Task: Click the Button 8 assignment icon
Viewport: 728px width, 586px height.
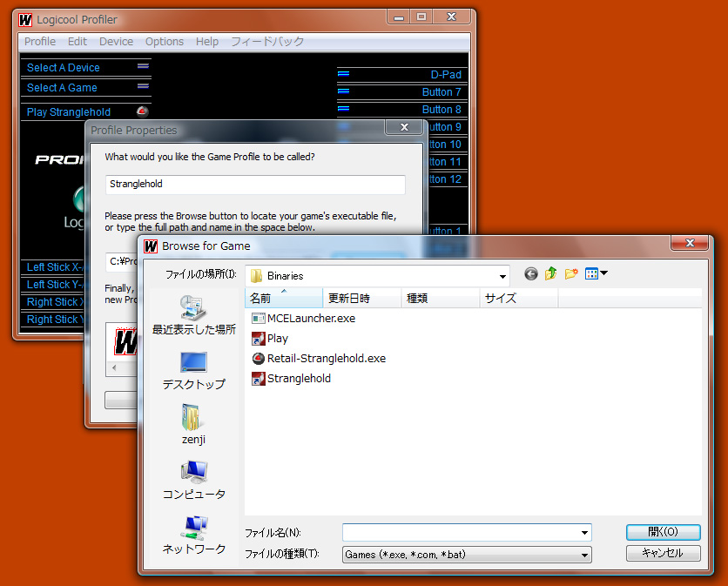Action: pos(344,109)
